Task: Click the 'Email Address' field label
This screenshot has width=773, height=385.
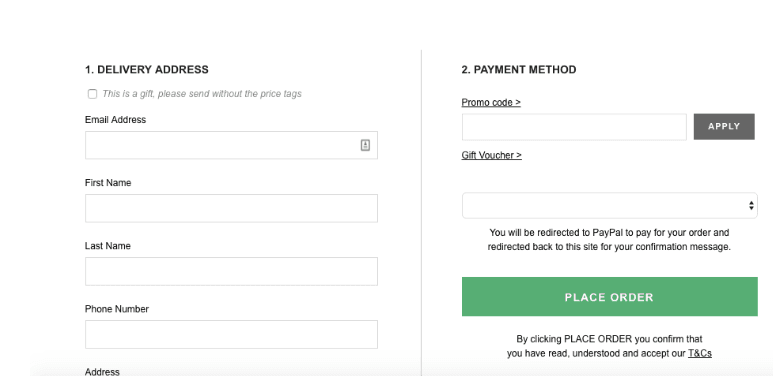Action: [115, 120]
